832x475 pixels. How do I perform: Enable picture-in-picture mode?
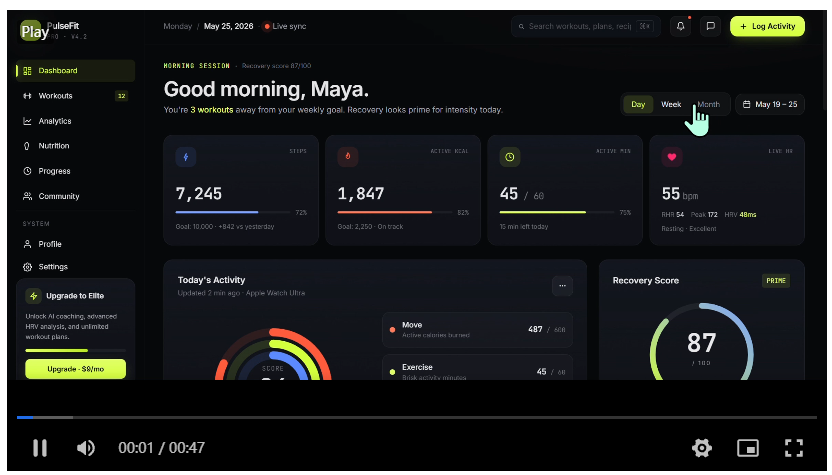(748, 448)
